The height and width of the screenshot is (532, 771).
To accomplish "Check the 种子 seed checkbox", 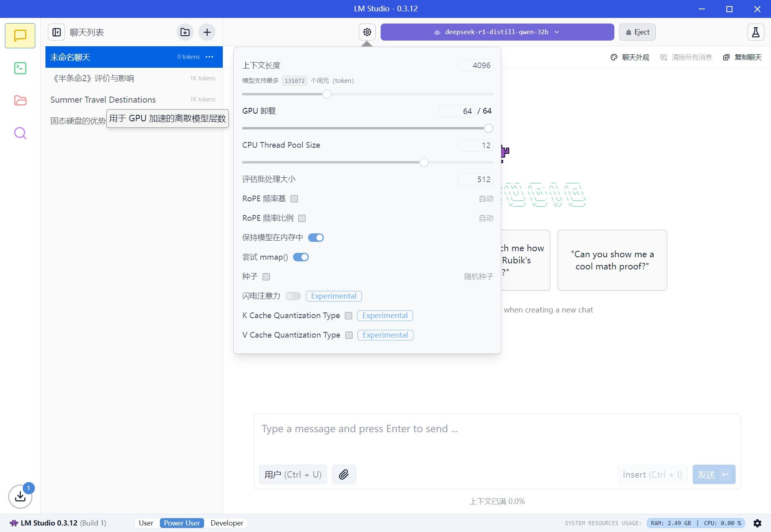I will click(x=266, y=277).
